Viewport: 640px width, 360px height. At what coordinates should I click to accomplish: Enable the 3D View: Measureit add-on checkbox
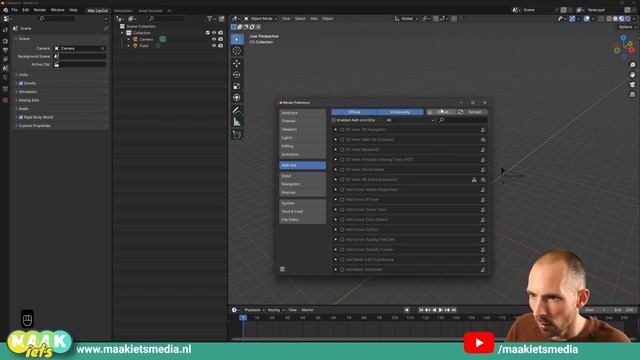(342, 150)
